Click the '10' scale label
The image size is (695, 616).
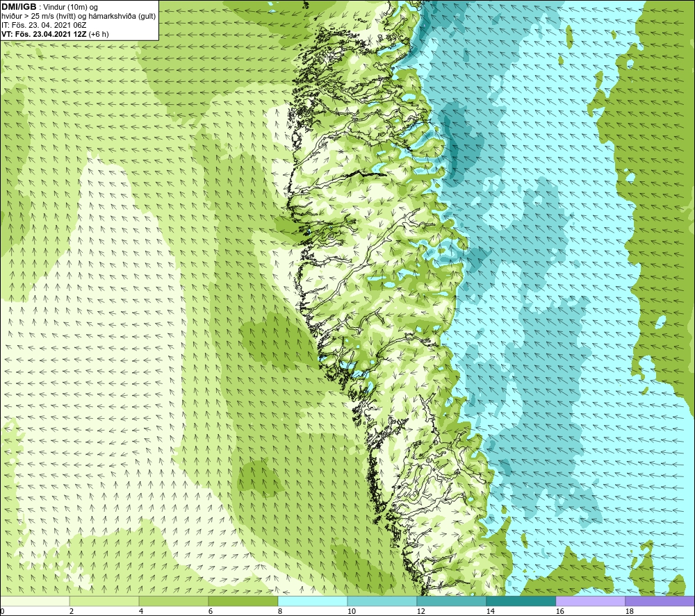(351, 612)
